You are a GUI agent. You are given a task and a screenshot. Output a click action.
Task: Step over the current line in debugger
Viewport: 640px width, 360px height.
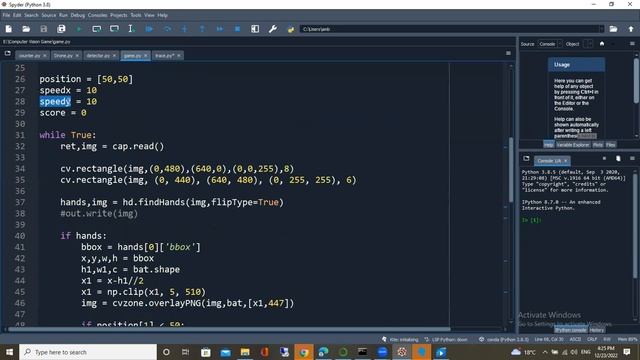[x=167, y=29]
